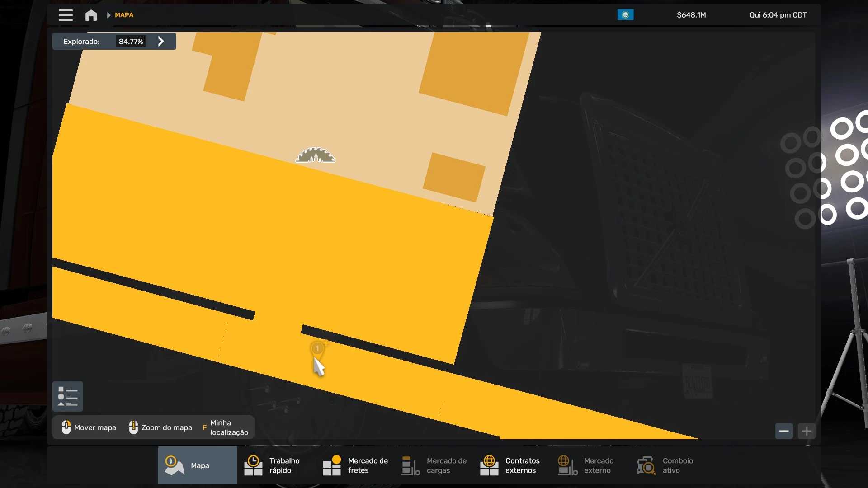Image resolution: width=868 pixels, height=488 pixels.
Task: Select the Mapa tab
Action: pyautogui.click(x=198, y=465)
